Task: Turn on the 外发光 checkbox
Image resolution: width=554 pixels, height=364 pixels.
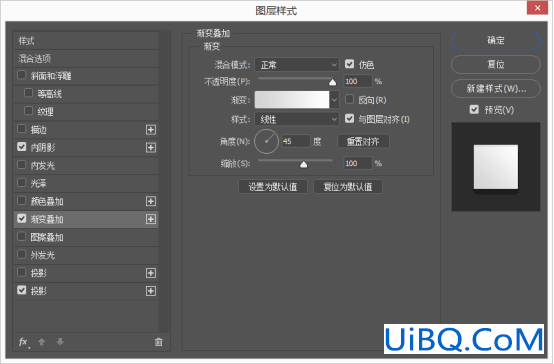Action: [22, 254]
